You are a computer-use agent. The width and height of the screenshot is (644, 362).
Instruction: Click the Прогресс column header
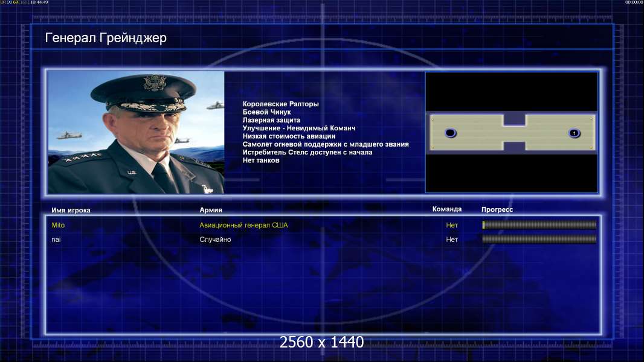tap(497, 209)
